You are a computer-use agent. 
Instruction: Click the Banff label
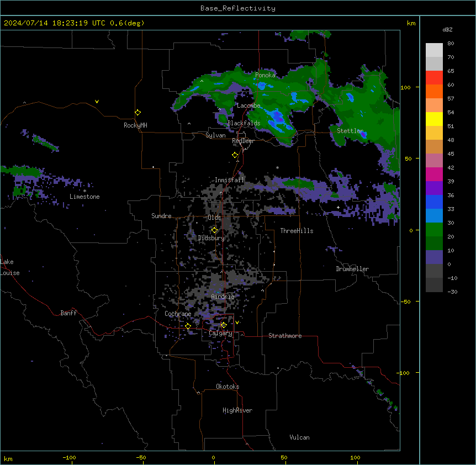[68, 313]
